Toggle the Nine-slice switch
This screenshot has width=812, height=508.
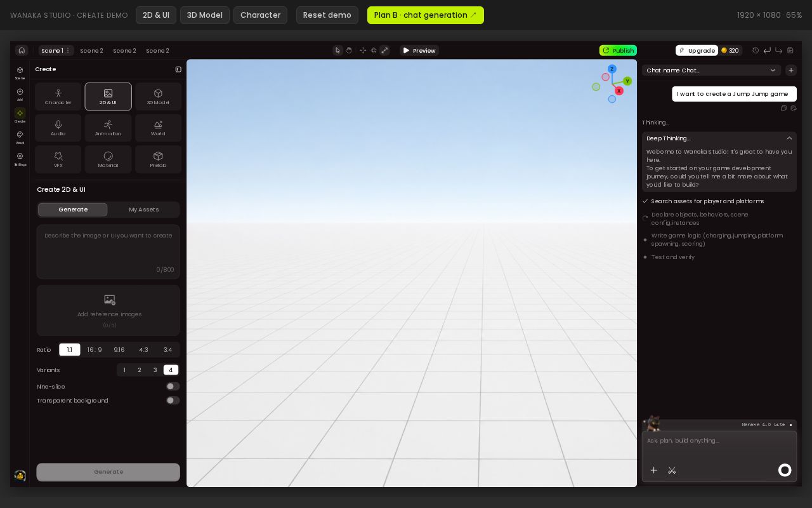click(173, 386)
